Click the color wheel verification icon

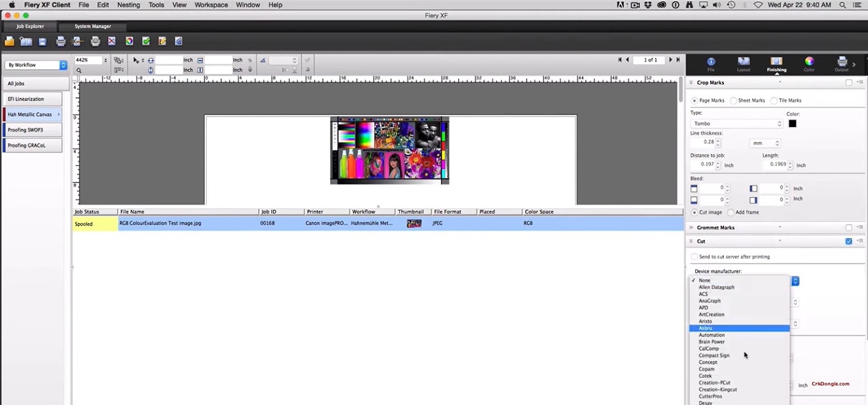coord(129,41)
